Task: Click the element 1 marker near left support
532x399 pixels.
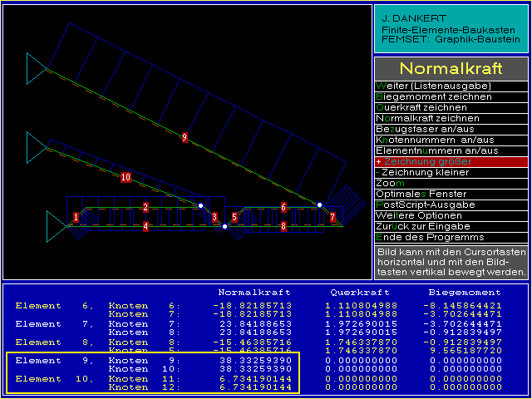Action: pos(76,217)
